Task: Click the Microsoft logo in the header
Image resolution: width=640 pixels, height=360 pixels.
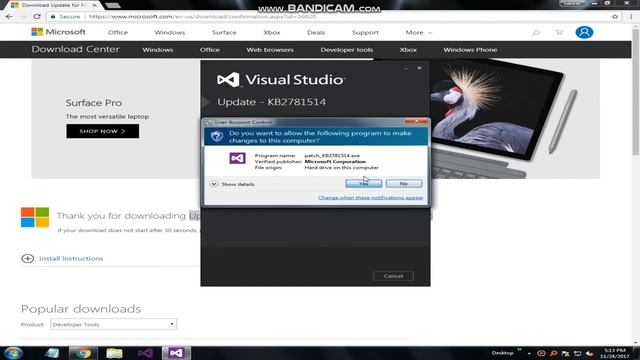Action: pos(58,32)
